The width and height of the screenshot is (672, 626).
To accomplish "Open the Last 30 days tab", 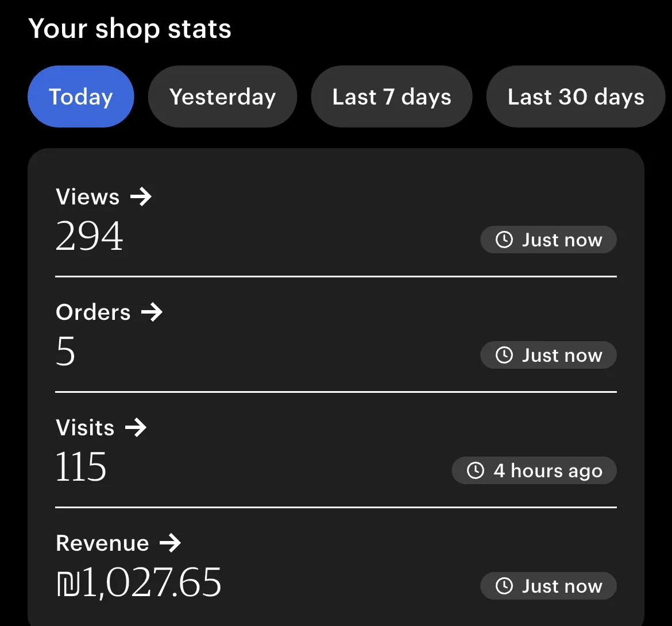I will click(x=576, y=96).
